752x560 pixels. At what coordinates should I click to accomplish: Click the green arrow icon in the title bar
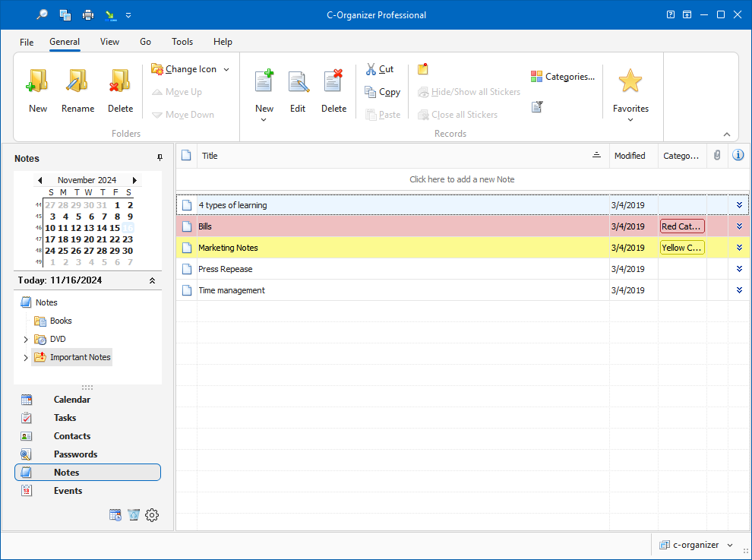(111, 15)
